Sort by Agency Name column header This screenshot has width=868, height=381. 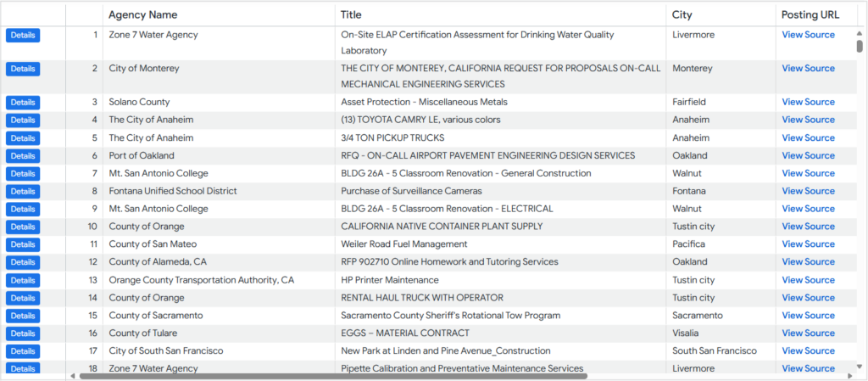(142, 14)
